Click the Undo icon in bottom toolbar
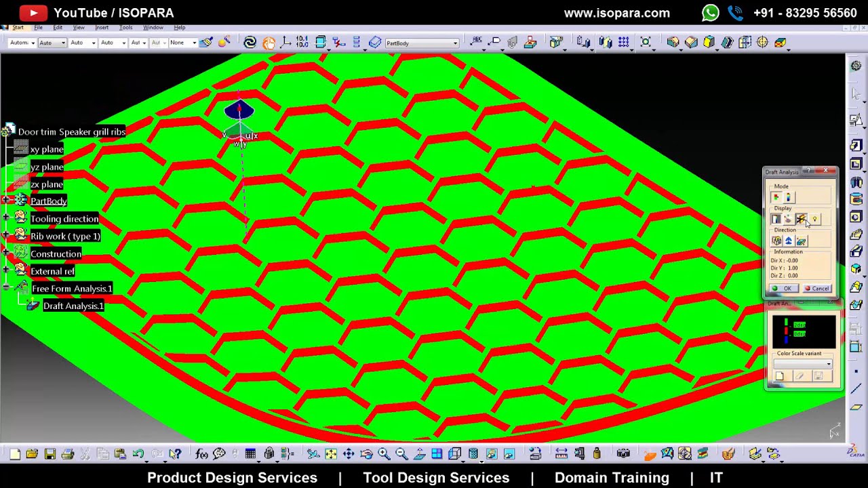The image size is (868, 488). point(138,454)
